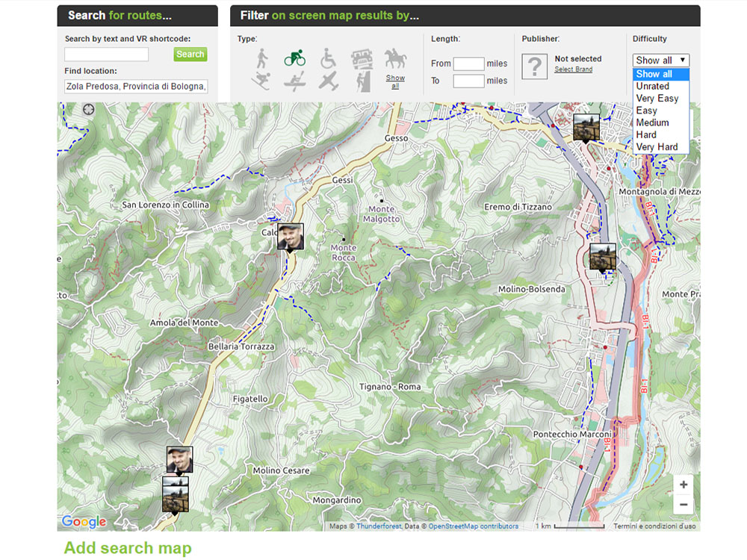The height and width of the screenshot is (560, 747).
Task: Select Medium in the difficulty list
Action: click(x=652, y=122)
